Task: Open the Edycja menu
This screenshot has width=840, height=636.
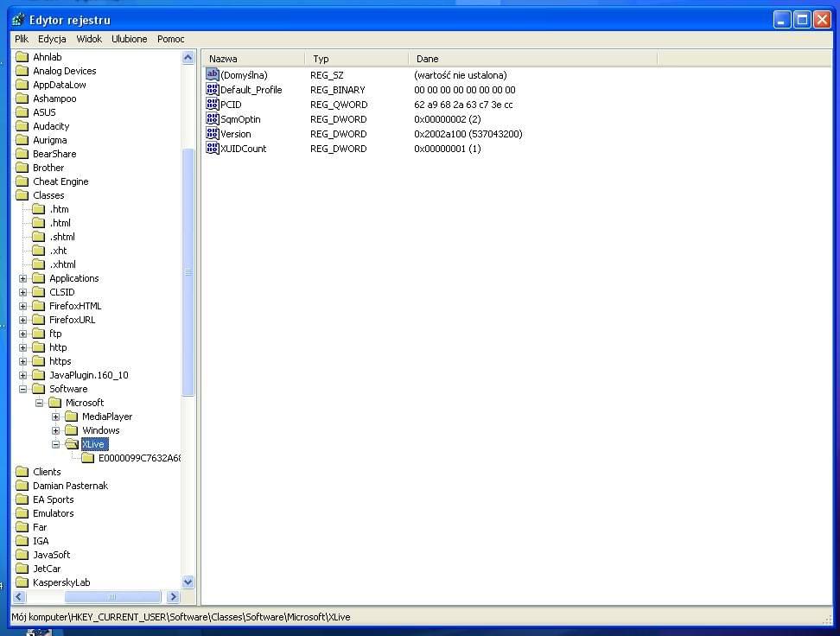Action: [x=52, y=39]
